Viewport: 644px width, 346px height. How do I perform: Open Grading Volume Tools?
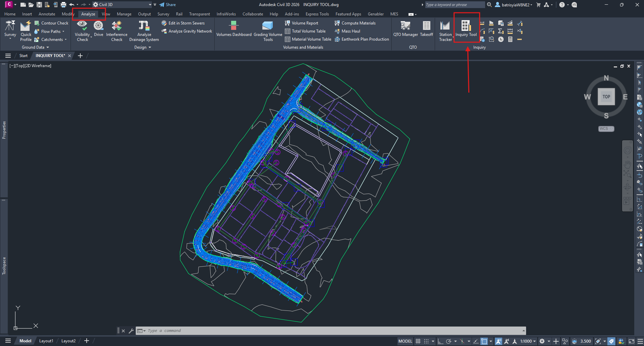pos(267,31)
